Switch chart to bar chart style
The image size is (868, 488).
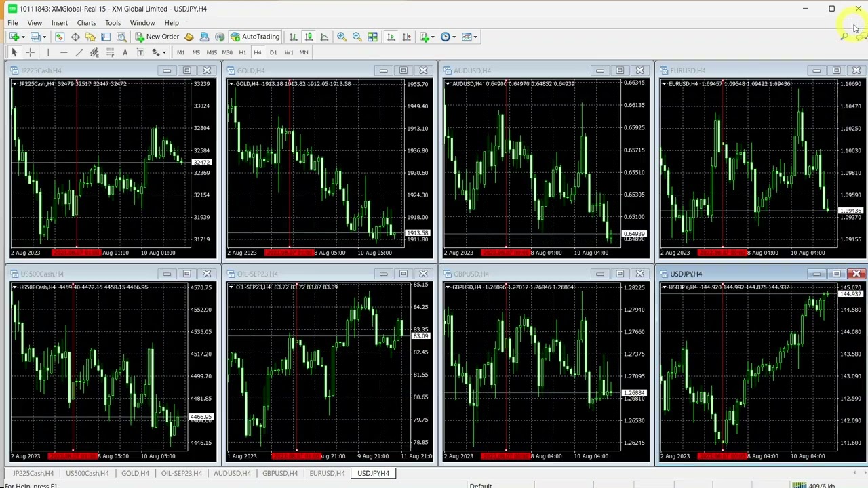coord(293,37)
